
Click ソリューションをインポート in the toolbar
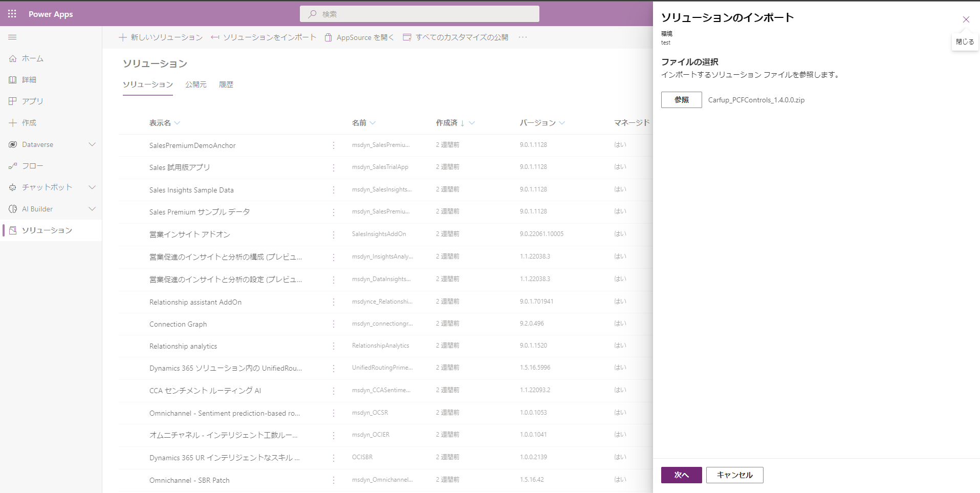click(x=264, y=37)
